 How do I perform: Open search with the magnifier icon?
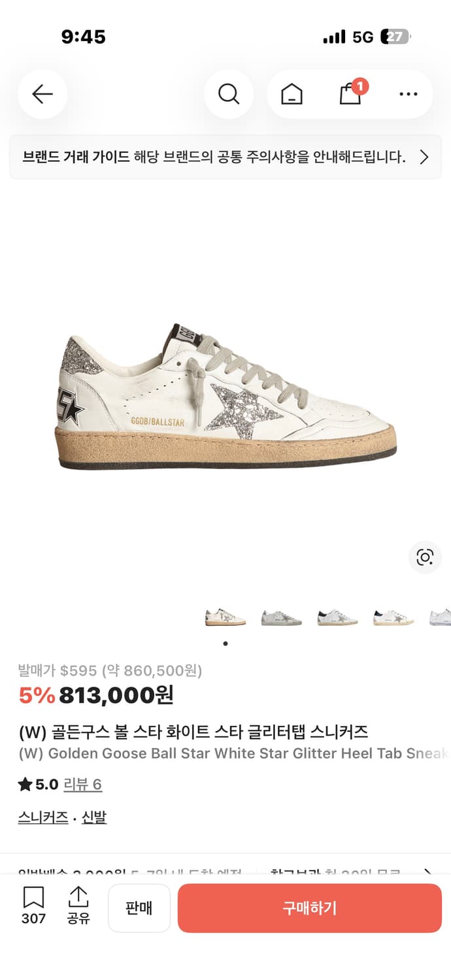click(229, 95)
